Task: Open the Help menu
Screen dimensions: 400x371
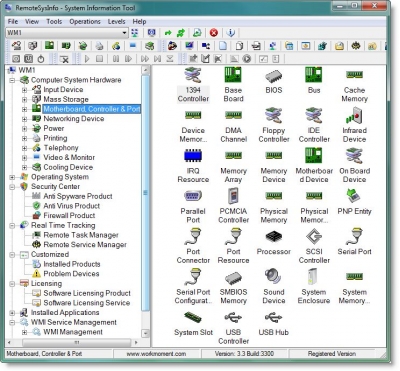Action: pyautogui.click(x=139, y=21)
